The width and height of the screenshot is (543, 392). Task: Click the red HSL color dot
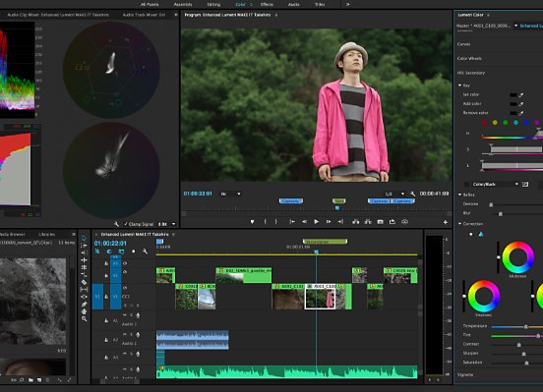tap(484, 123)
